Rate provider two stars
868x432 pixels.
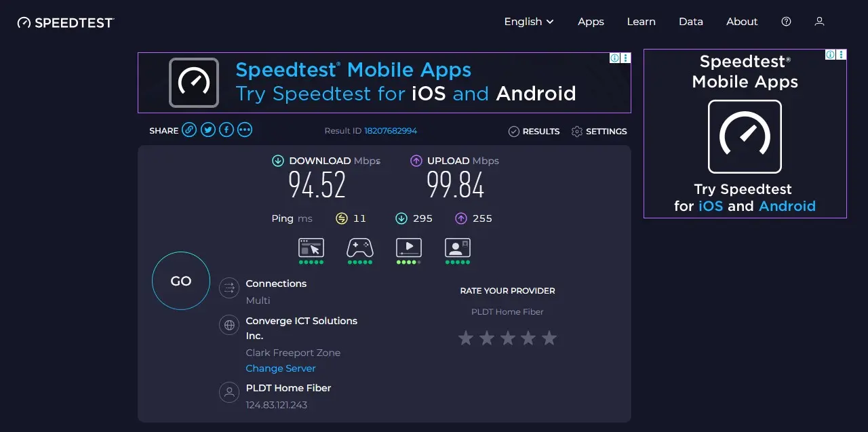(487, 338)
